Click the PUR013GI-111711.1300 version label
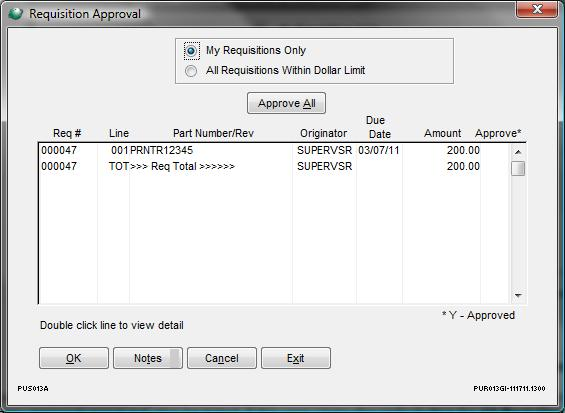 [x=509, y=388]
